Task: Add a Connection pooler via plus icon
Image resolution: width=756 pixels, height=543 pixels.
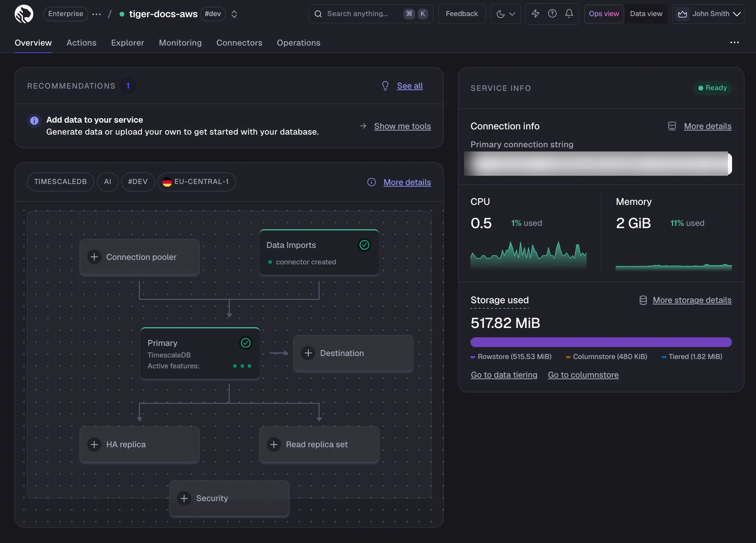Action: click(x=94, y=257)
